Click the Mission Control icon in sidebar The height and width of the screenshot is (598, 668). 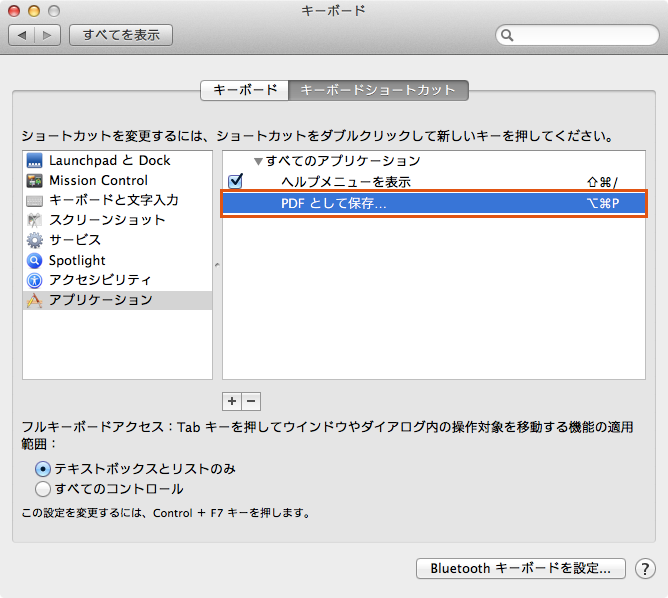point(35,181)
